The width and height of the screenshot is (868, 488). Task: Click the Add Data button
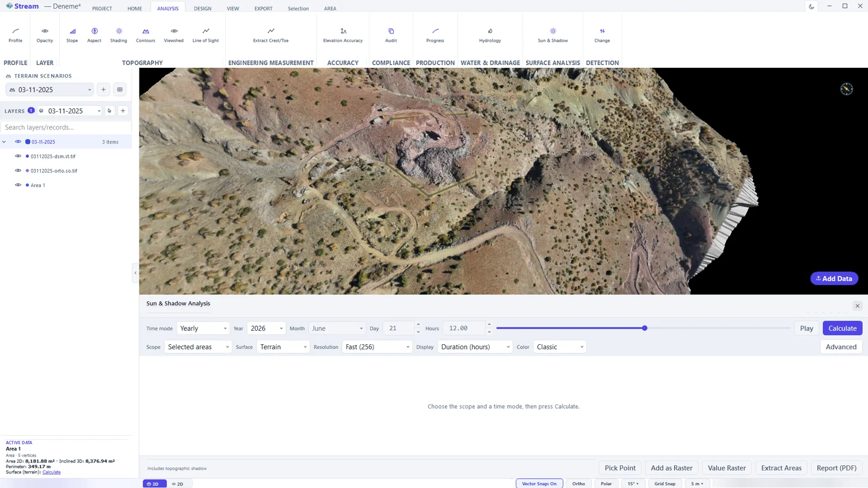834,279
